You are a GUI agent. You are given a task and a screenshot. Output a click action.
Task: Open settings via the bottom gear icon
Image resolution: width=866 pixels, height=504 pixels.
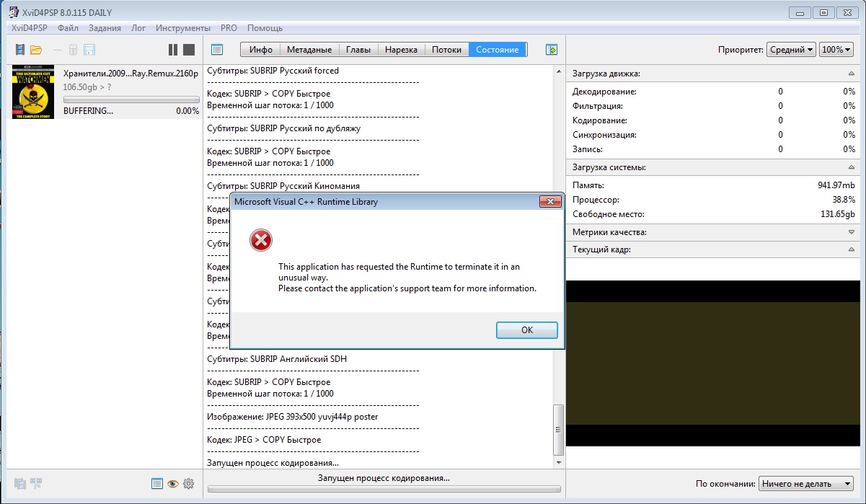(x=189, y=484)
